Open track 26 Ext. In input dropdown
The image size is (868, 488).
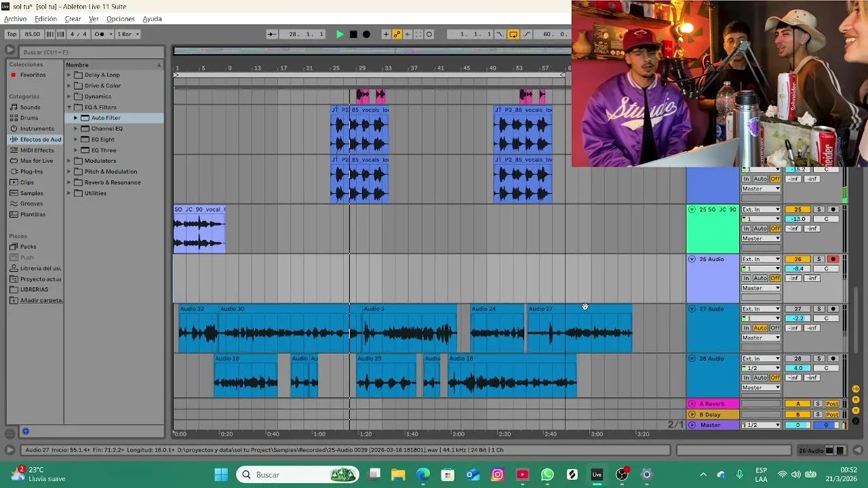click(x=761, y=259)
